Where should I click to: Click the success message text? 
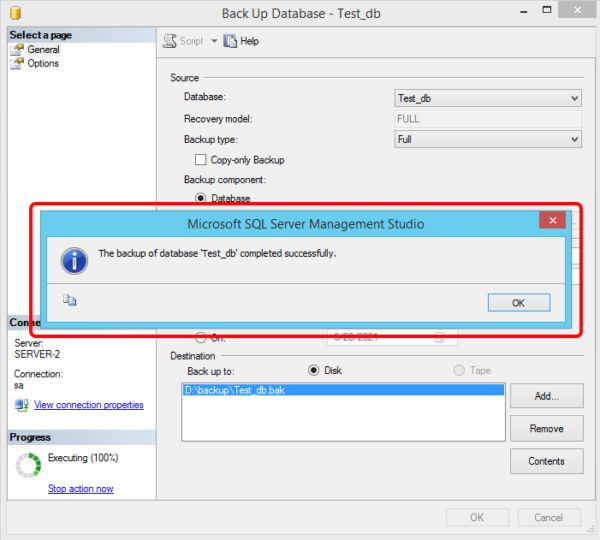coord(217,253)
